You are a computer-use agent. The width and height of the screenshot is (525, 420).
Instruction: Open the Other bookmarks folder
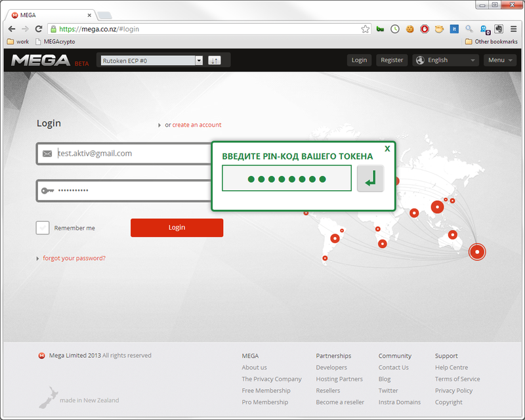(491, 41)
